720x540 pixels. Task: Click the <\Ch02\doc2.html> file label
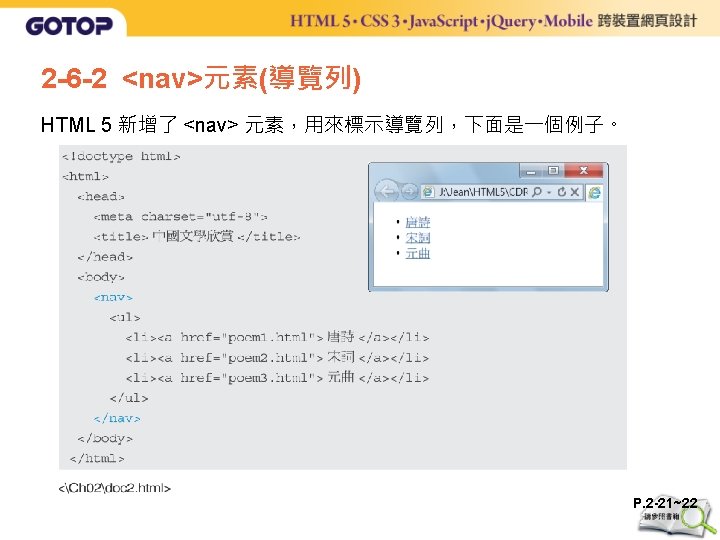pyautogui.click(x=115, y=488)
